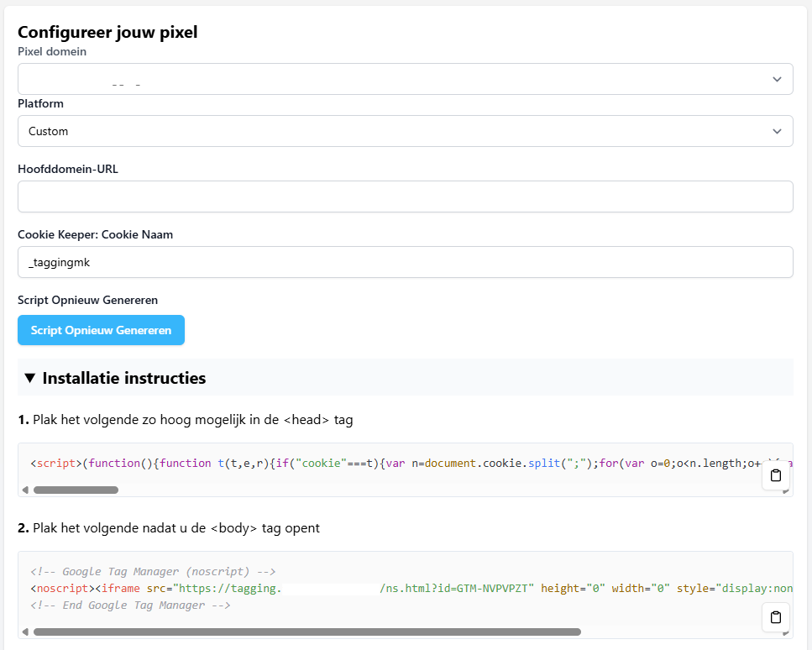This screenshot has height=650, width=812.
Task: Focus the Hoofddomein-URL input field
Action: (x=405, y=197)
